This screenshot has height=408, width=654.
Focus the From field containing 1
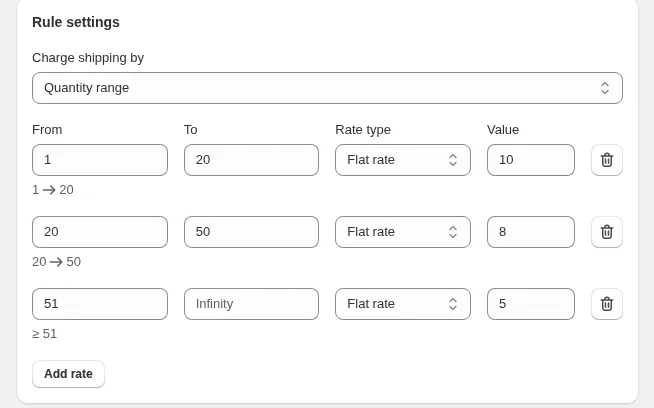pos(100,160)
